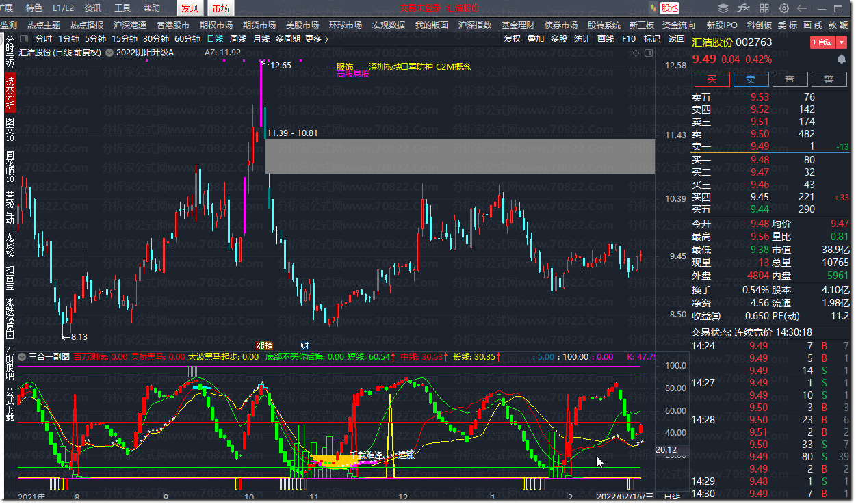This screenshot has height=504, width=856.
Task: Open the layers stack icon in title bar
Action: coord(723,8)
